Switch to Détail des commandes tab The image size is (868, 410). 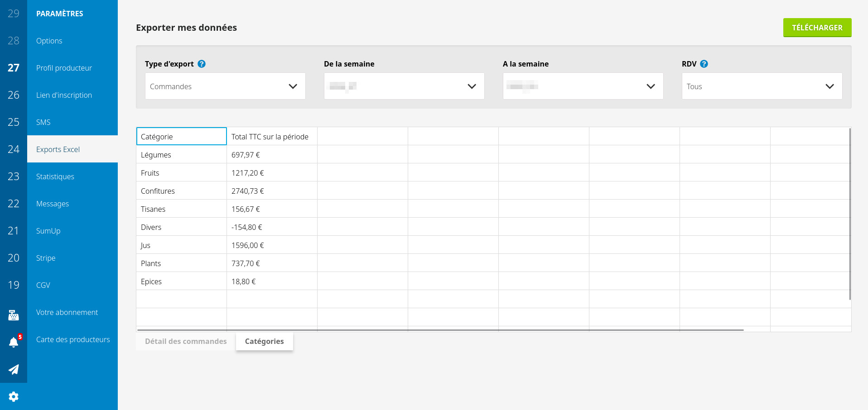[186, 341]
